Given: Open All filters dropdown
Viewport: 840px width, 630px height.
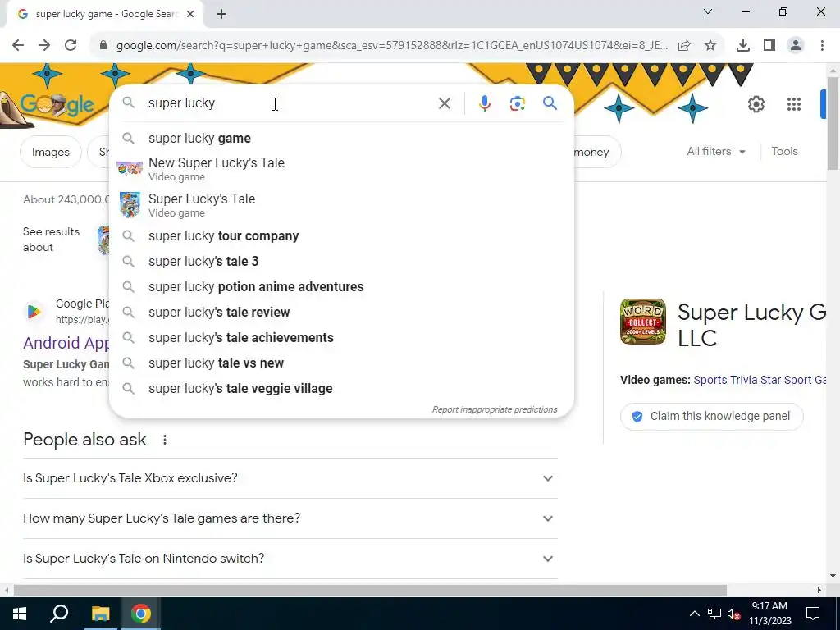Looking at the screenshot, I should [x=716, y=152].
